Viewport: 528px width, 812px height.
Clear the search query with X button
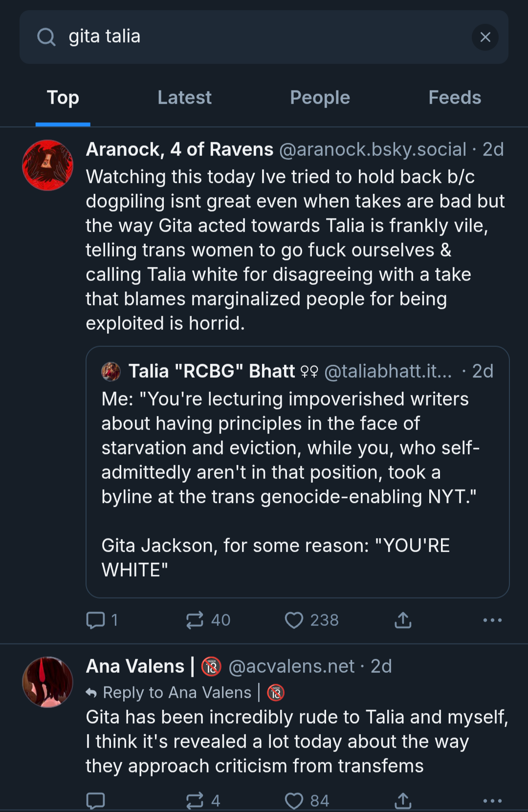[485, 37]
